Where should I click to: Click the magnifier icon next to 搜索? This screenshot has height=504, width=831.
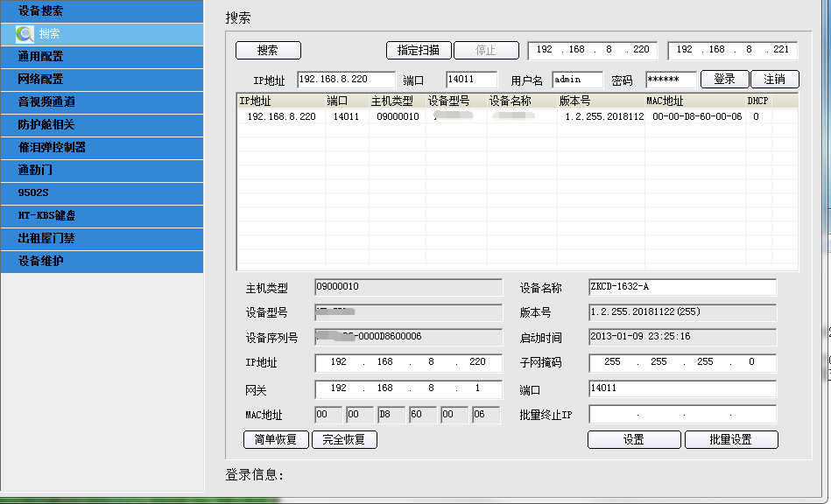(25, 34)
